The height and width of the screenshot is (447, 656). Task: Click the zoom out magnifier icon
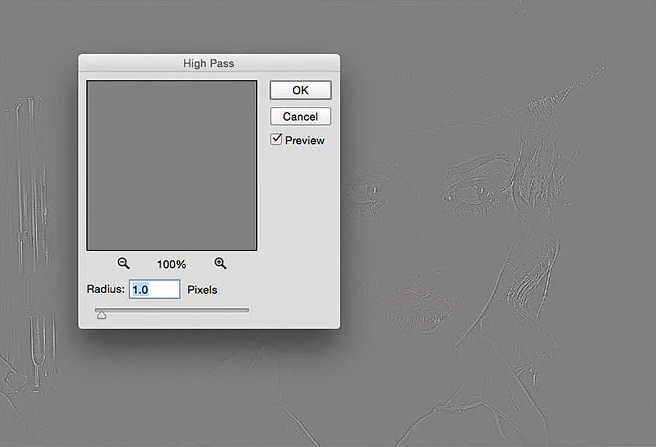tap(123, 263)
